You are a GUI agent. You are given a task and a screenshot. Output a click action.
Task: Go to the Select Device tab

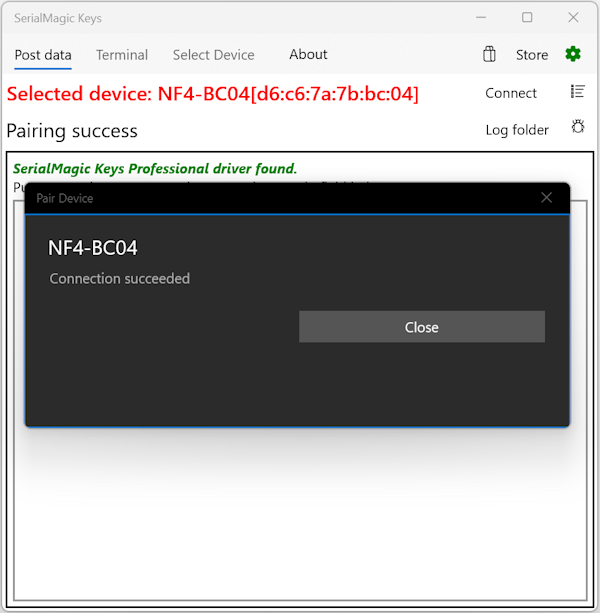click(213, 55)
